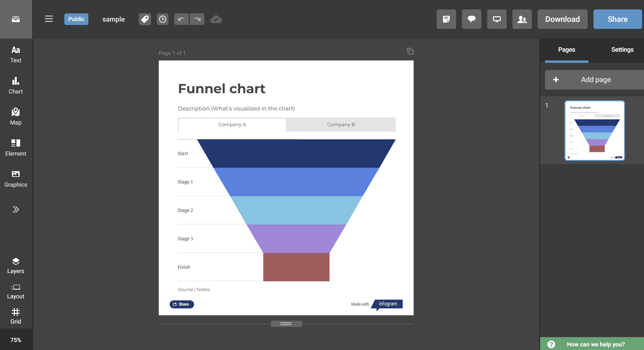The width and height of the screenshot is (644, 350).
Task: Open the Layers panel
Action: [16, 266]
